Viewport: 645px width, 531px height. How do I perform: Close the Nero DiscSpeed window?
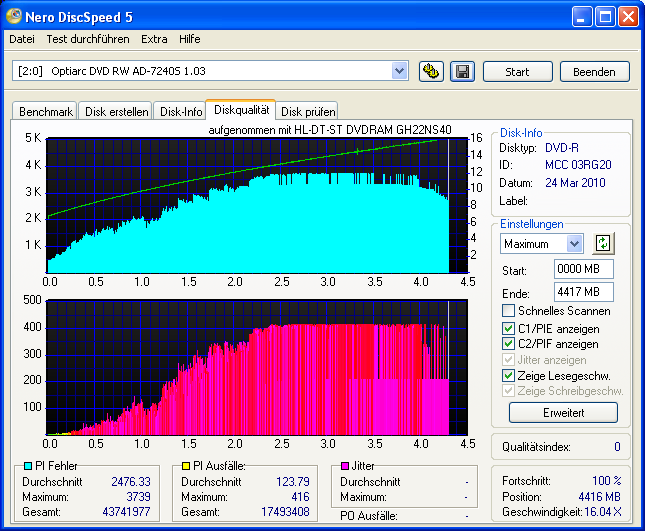pos(629,17)
